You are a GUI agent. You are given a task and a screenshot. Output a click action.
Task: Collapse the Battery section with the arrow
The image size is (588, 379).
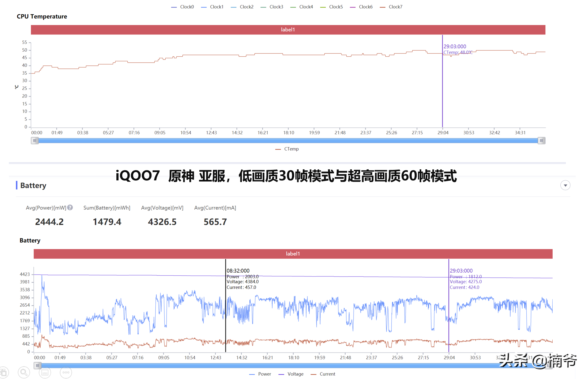pos(565,185)
